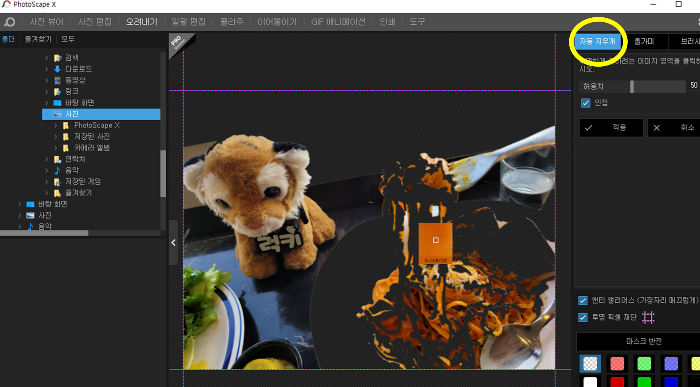Click the picture icon of the outermost 사진 folder
Screen dimensions: 700x387
pos(30,215)
